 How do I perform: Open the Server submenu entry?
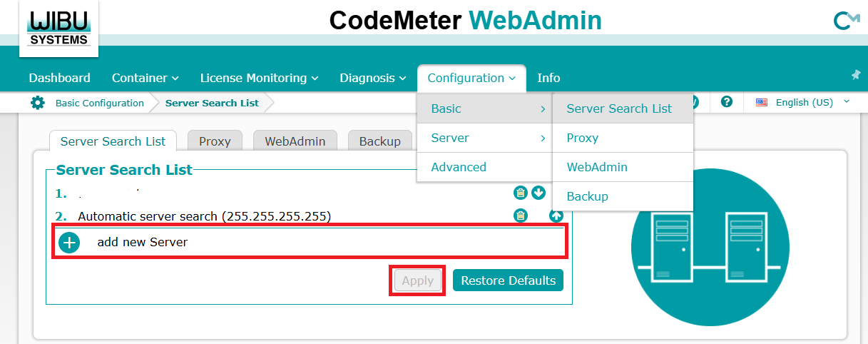[x=484, y=138]
